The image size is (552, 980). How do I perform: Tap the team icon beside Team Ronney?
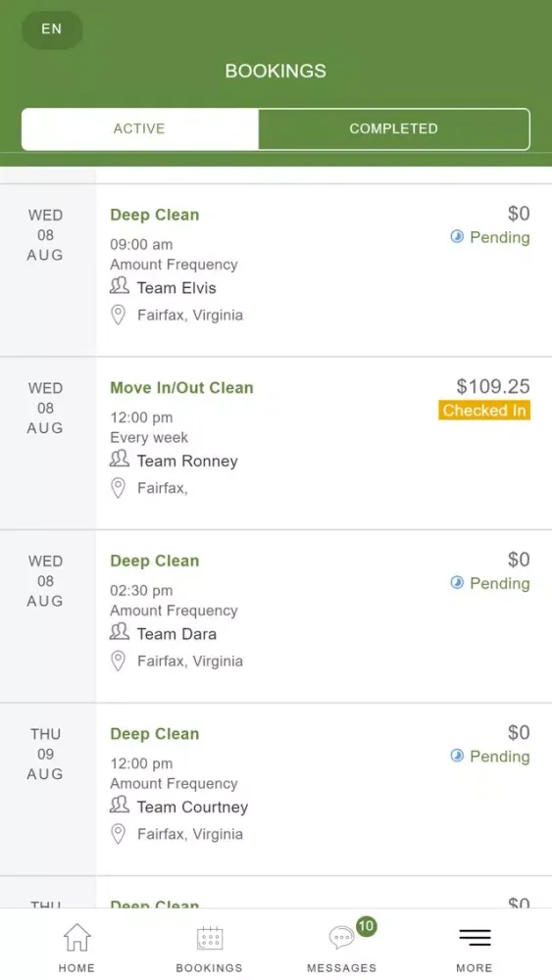(x=120, y=460)
